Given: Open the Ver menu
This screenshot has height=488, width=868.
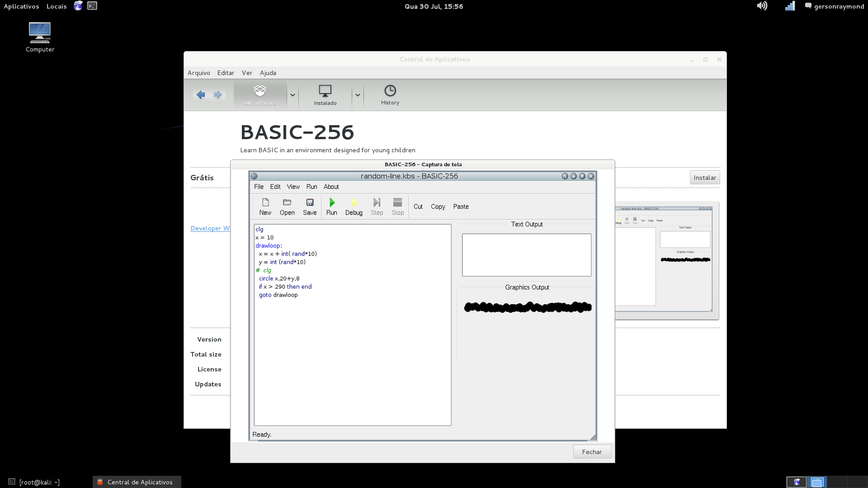Looking at the screenshot, I should tap(247, 73).
